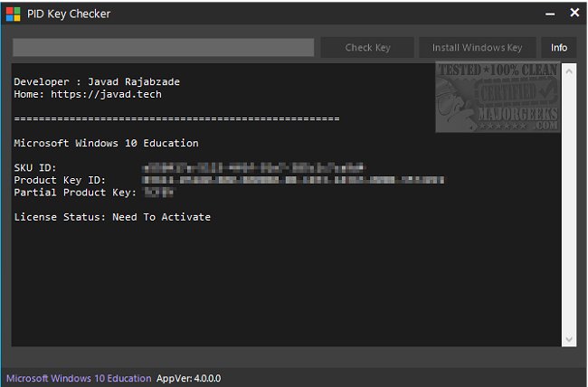The width and height of the screenshot is (588, 387).
Task: Click the Check Key button
Action: click(367, 48)
